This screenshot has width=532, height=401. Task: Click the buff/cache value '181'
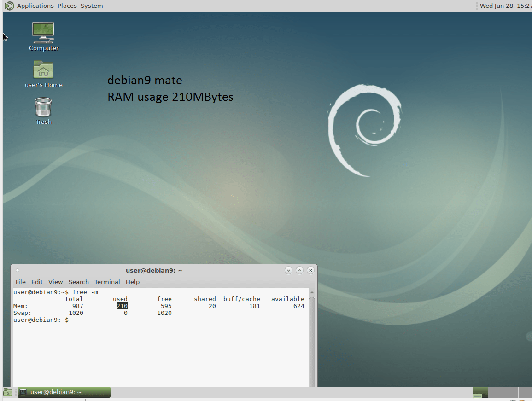(x=254, y=306)
